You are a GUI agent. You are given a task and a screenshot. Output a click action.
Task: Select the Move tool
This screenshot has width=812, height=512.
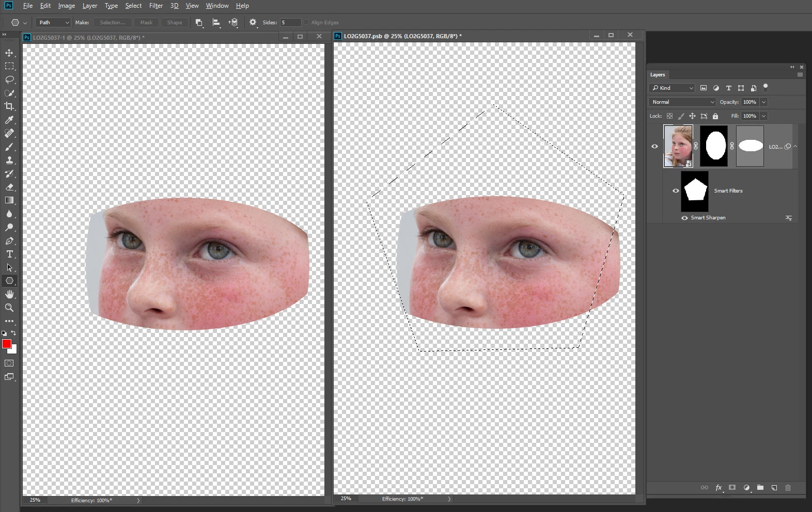coord(9,53)
